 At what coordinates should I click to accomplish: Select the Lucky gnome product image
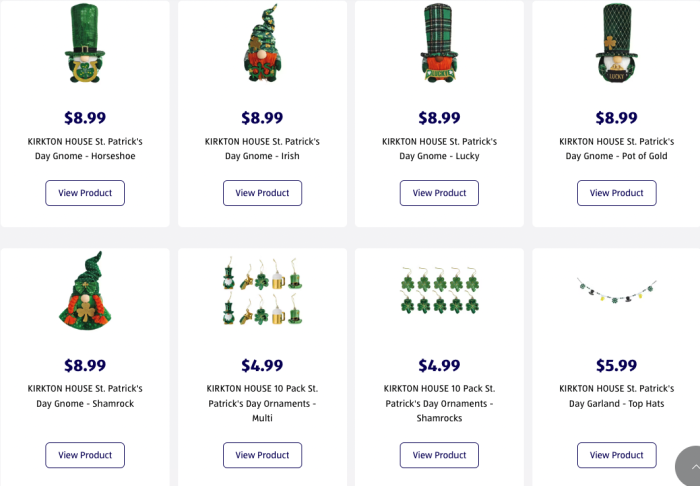pyautogui.click(x=439, y=44)
